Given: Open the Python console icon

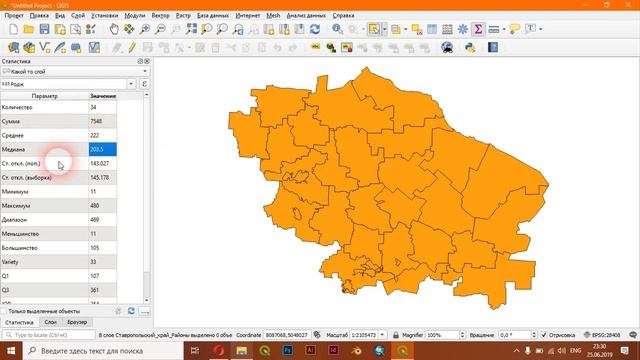Looking at the screenshot, I should click(470, 47).
